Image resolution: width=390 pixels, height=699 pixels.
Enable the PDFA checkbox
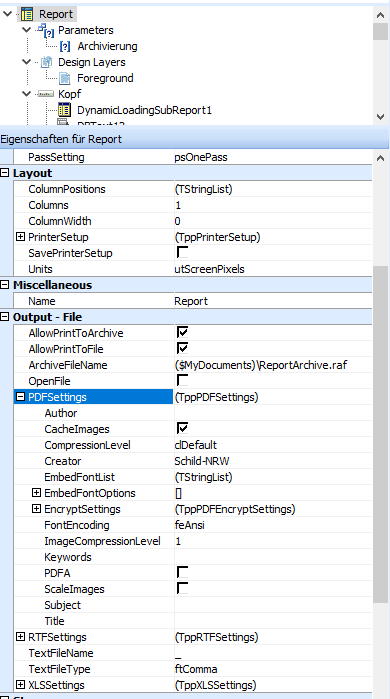[182, 573]
